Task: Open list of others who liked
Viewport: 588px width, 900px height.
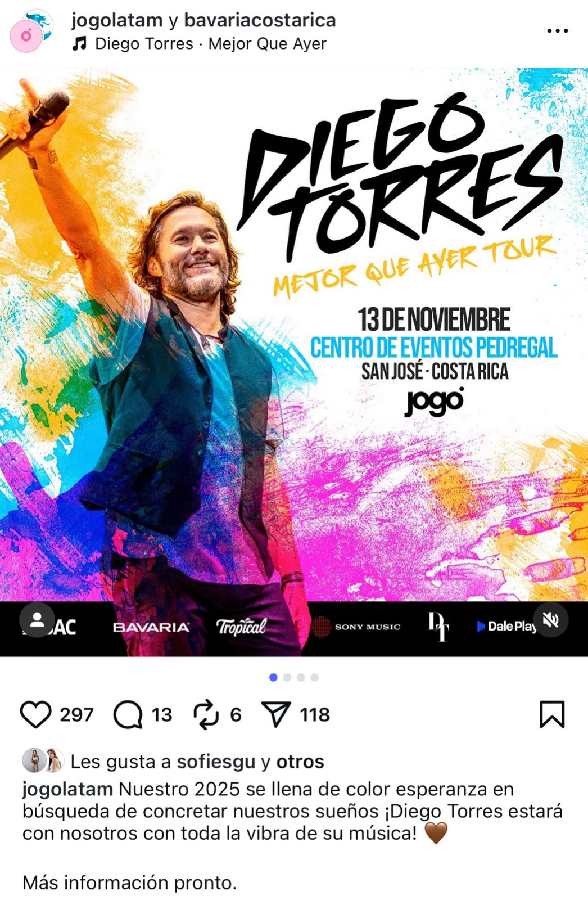Action: [300, 762]
